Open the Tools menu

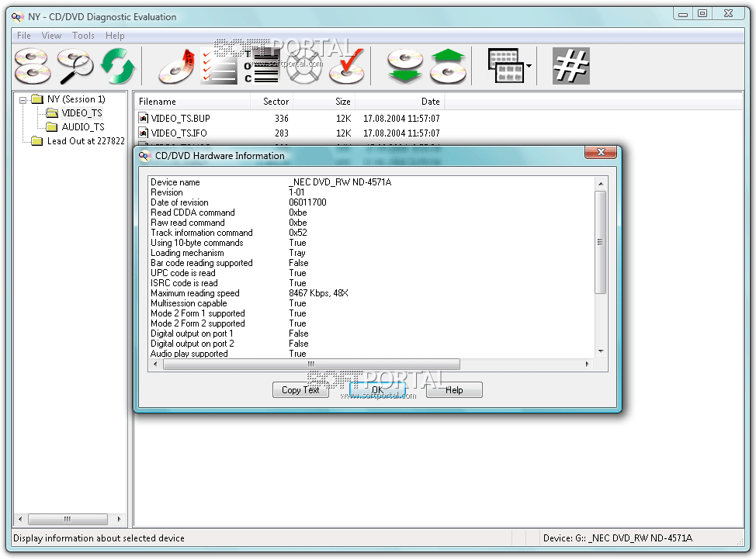tap(83, 36)
